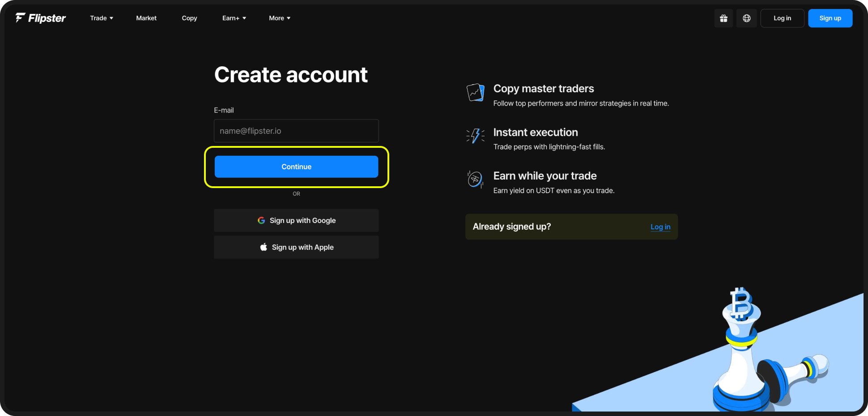
Task: Expand the More dropdown menu
Action: (280, 18)
